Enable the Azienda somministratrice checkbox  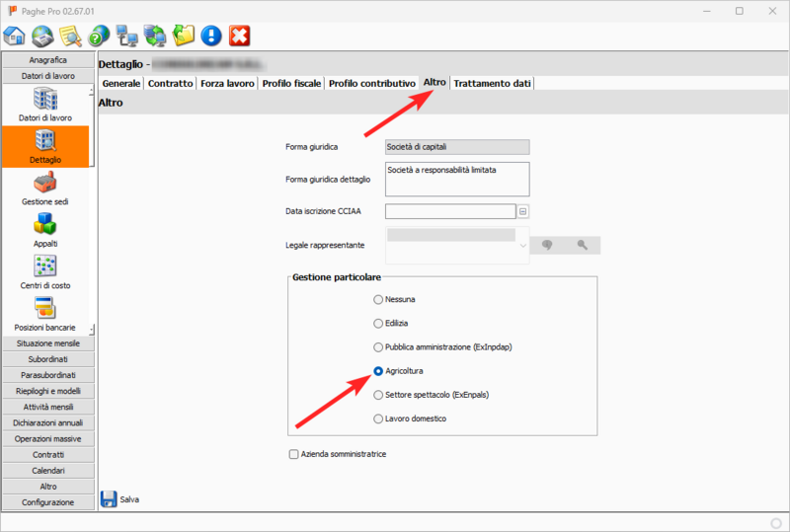click(293, 454)
